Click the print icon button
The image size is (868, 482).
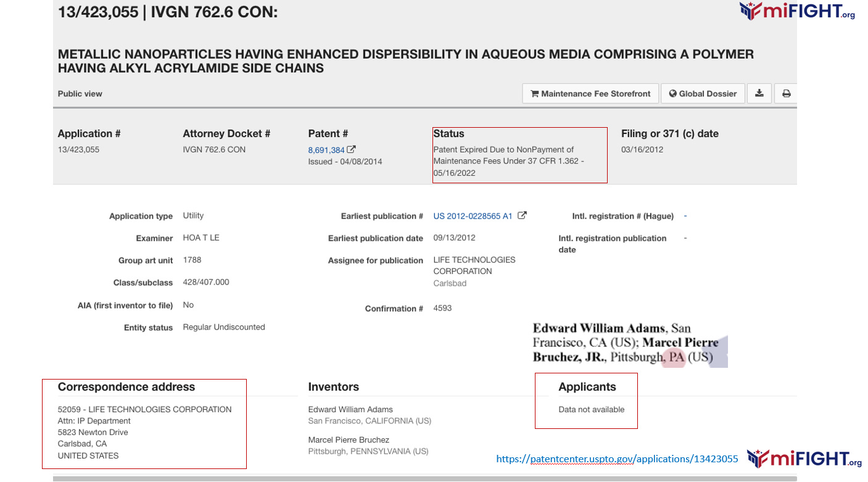point(786,94)
